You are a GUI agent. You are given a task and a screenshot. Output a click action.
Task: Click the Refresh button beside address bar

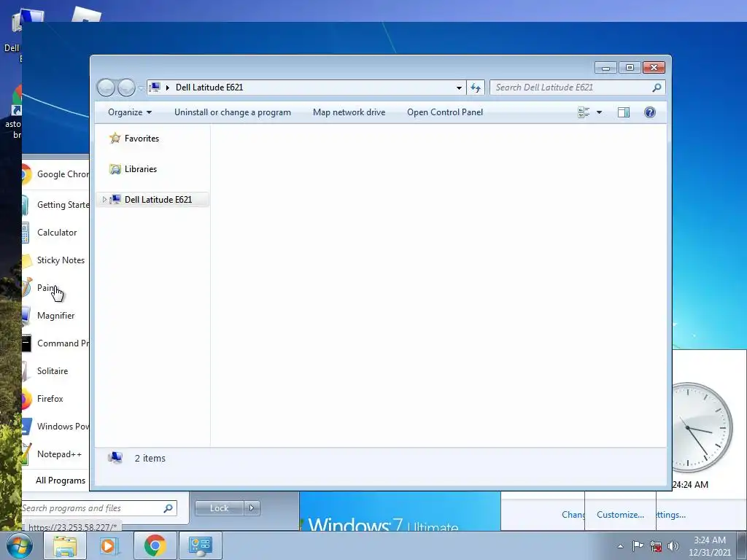(x=476, y=87)
